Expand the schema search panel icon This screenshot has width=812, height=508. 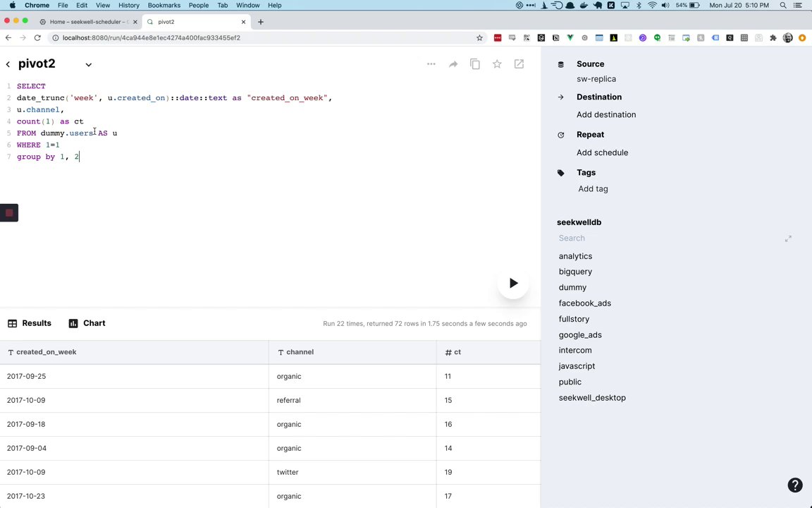pos(788,238)
